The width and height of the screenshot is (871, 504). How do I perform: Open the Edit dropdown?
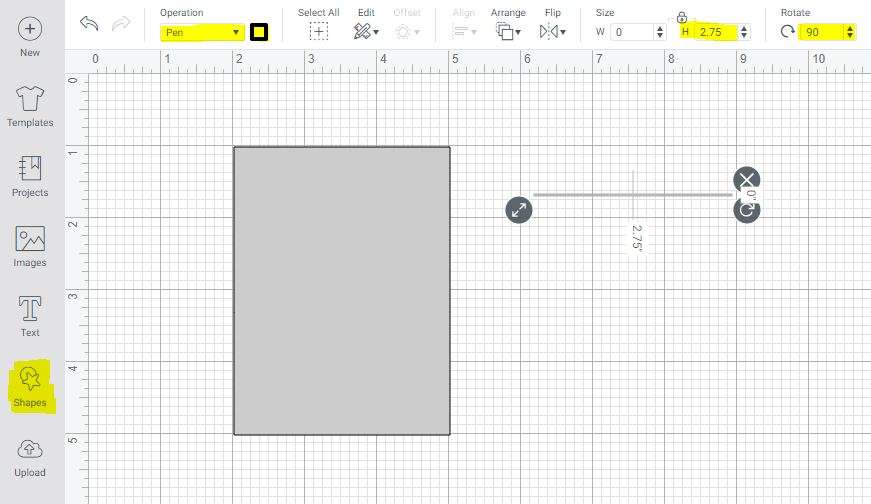coord(366,32)
